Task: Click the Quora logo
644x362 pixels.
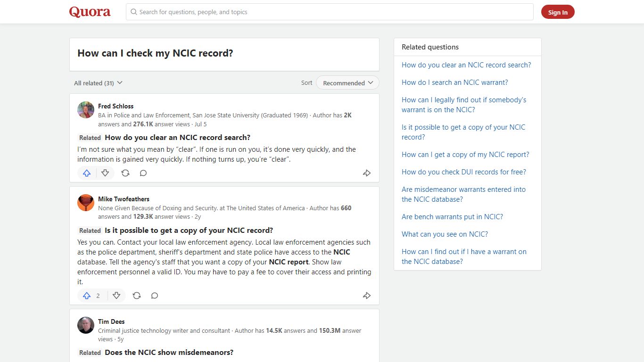Action: tap(90, 12)
